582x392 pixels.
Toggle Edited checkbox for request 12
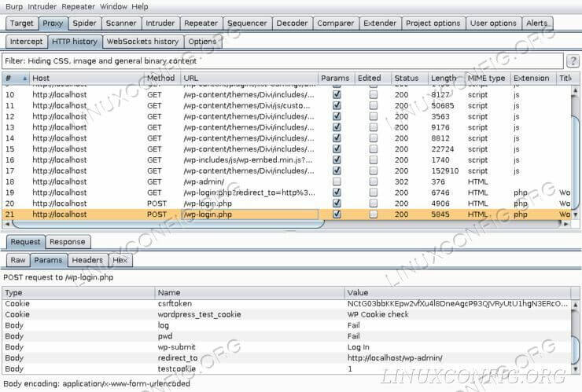tap(374, 116)
